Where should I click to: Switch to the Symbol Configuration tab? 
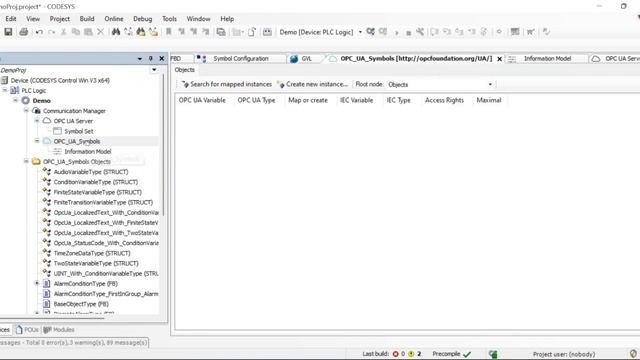point(240,59)
